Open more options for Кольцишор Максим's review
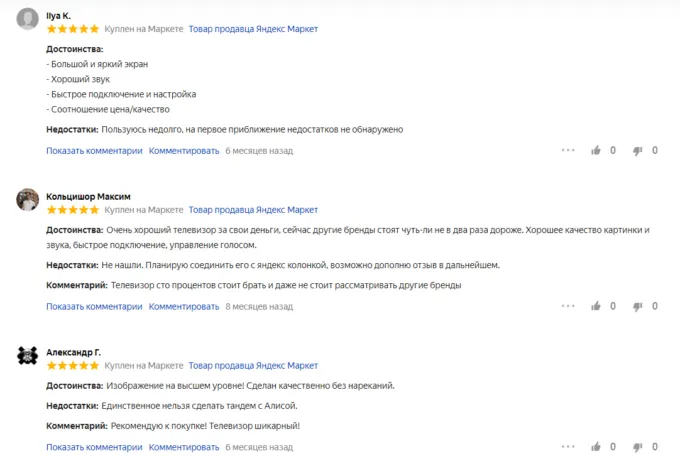 568,306
